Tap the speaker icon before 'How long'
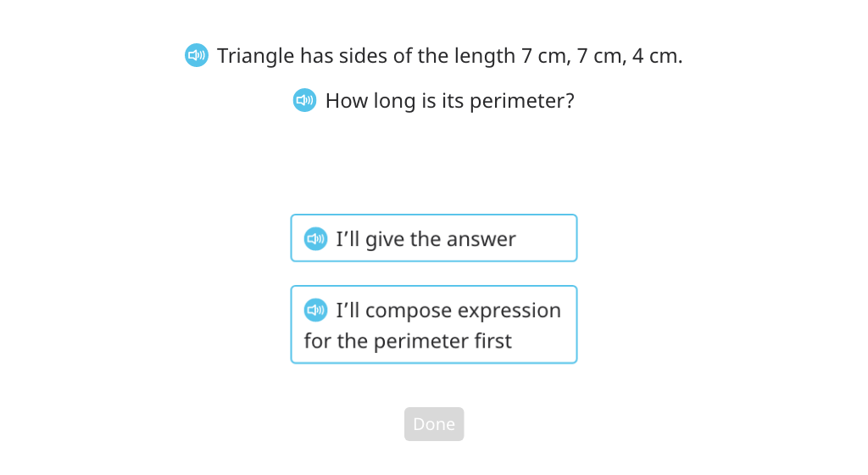 (304, 100)
